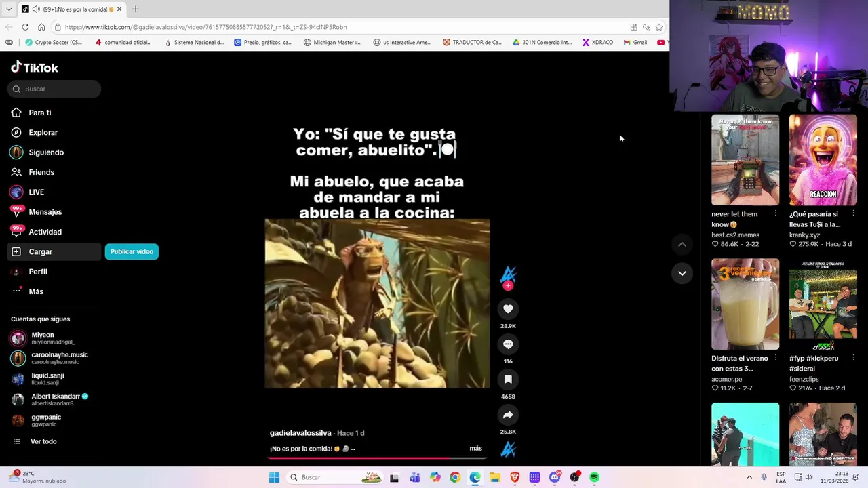
Task: Open the Para ti feed
Action: [40, 113]
